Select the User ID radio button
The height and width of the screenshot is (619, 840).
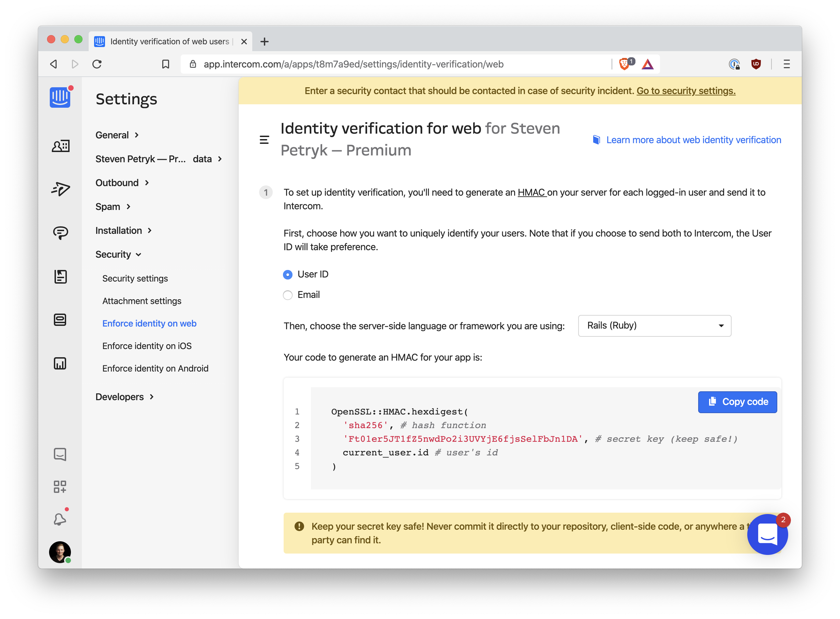[287, 275]
